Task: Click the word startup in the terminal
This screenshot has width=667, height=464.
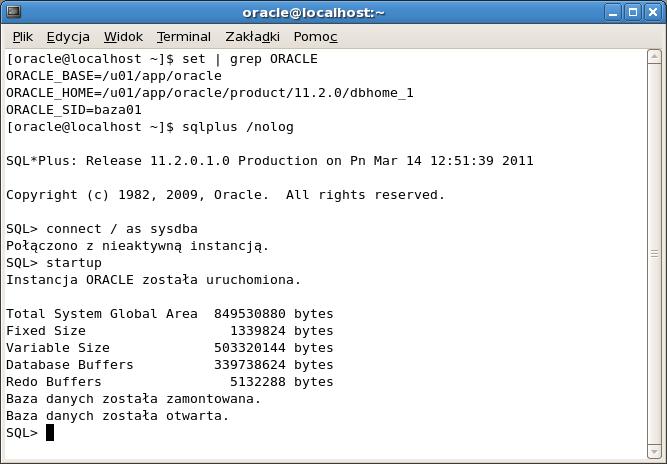Action: 74,263
